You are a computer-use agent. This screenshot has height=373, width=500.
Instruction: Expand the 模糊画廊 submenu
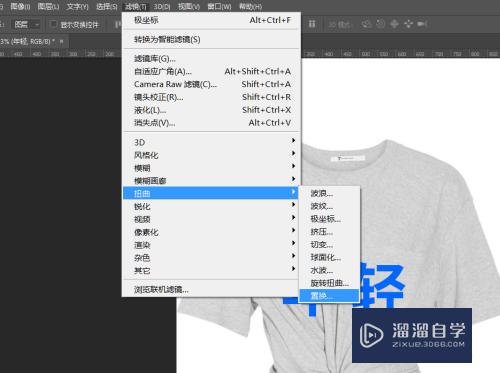pyautogui.click(x=212, y=181)
